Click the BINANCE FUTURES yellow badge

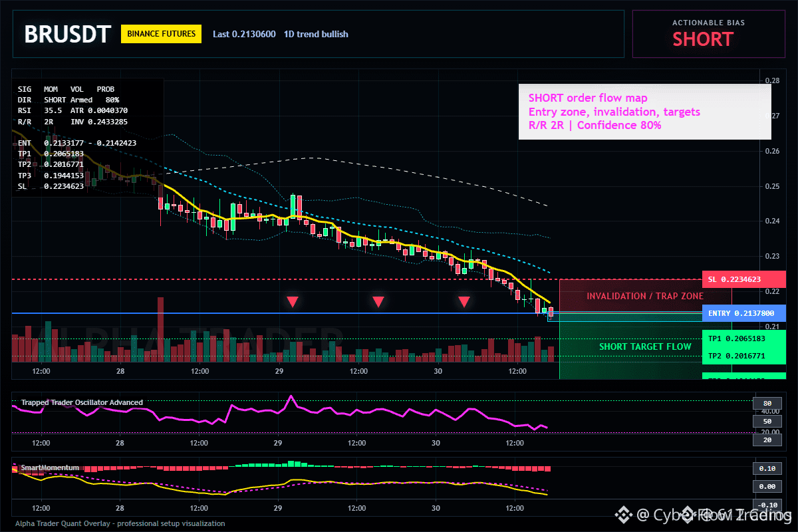pos(161,33)
